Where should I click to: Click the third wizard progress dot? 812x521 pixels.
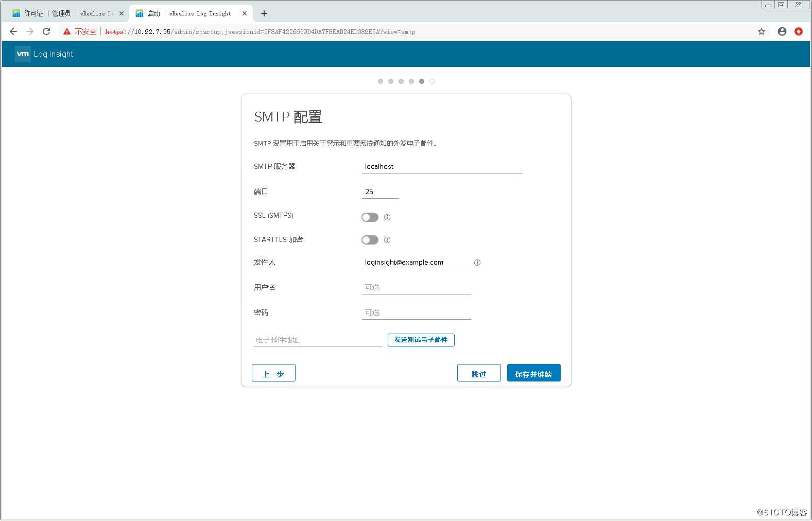tap(401, 81)
